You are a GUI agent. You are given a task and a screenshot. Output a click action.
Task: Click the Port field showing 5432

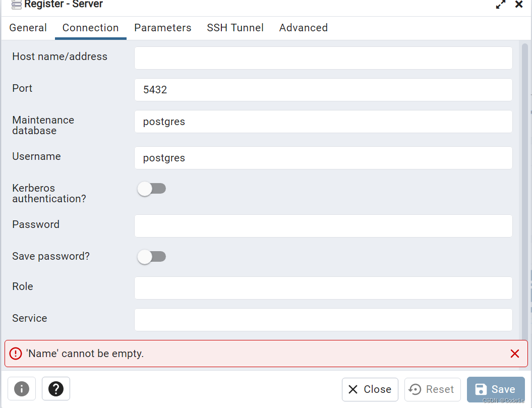323,90
